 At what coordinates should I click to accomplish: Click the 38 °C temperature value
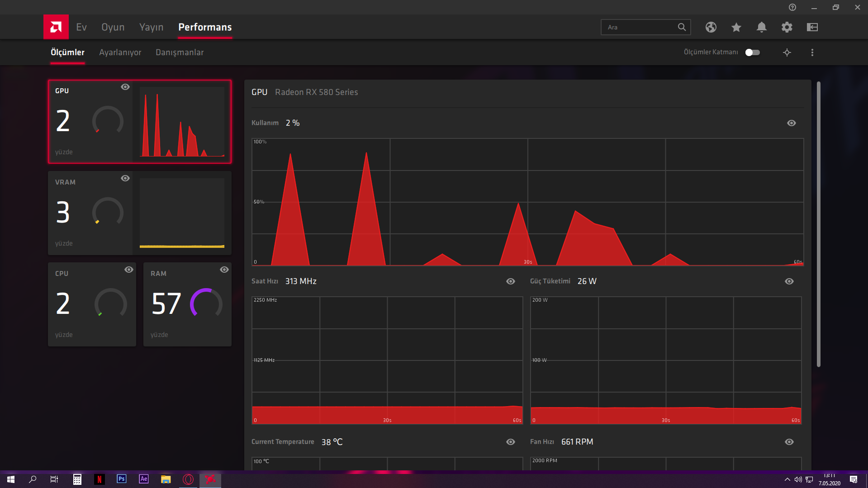(x=332, y=442)
